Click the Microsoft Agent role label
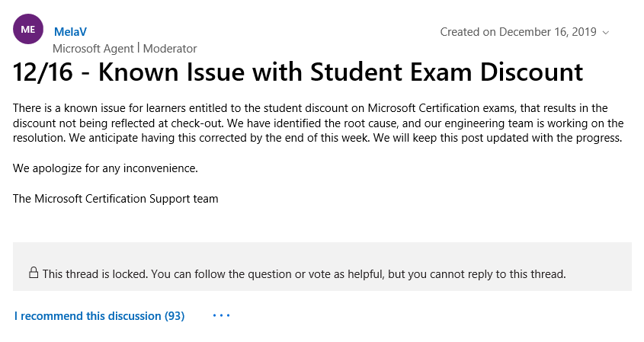The width and height of the screenshot is (644, 342). click(93, 49)
